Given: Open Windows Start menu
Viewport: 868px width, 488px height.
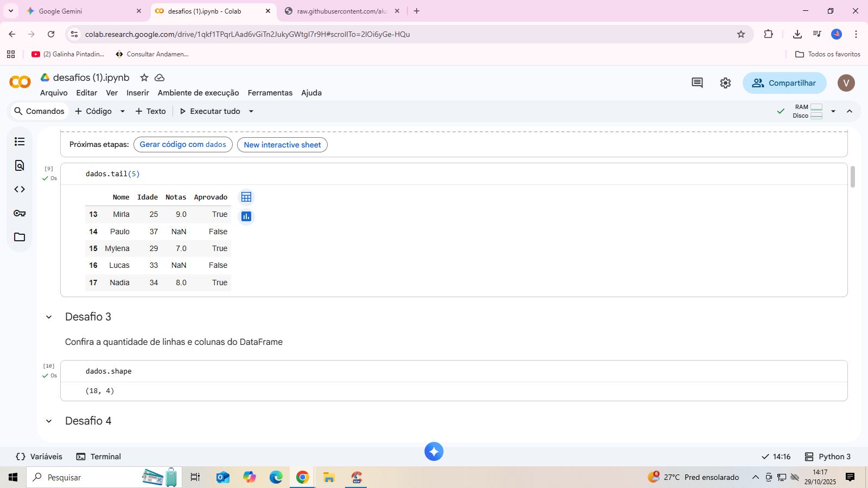Looking at the screenshot, I should 13,477.
